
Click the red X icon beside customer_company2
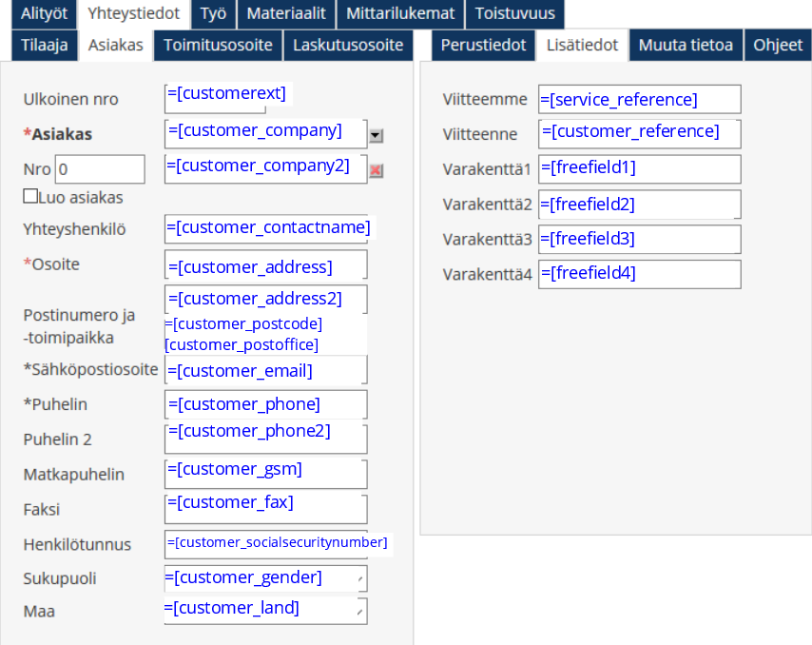[376, 170]
